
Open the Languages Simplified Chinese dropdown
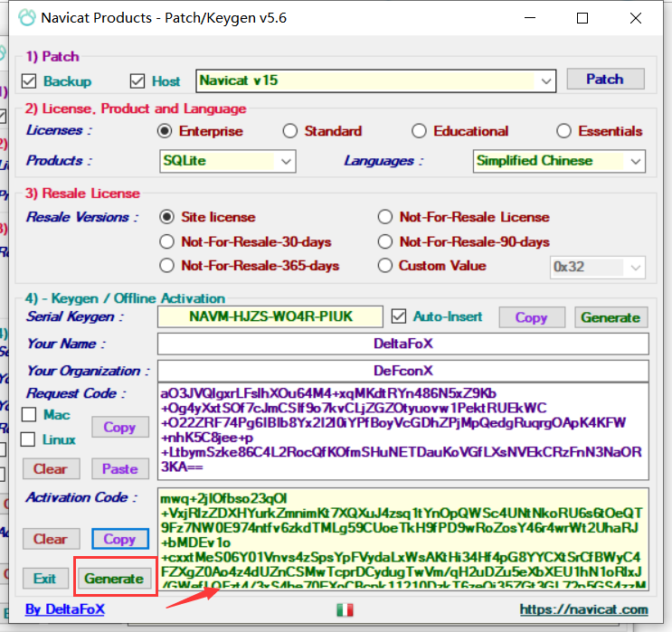coord(559,161)
